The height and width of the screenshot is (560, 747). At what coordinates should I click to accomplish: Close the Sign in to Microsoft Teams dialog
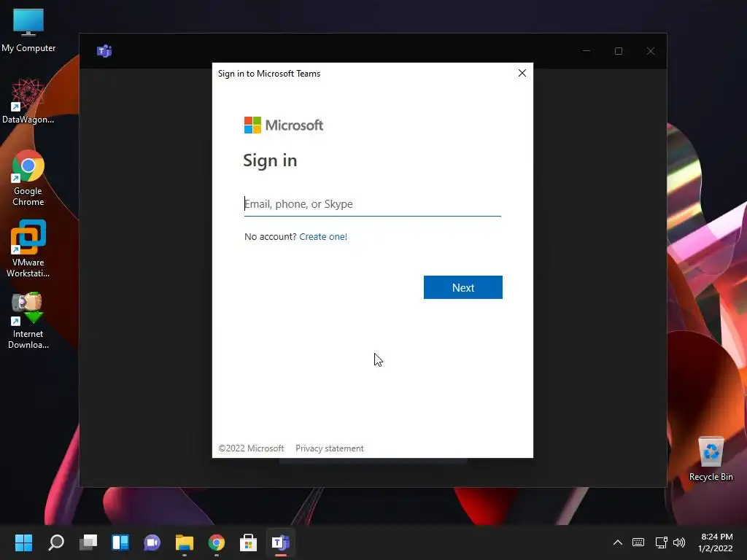tap(522, 73)
